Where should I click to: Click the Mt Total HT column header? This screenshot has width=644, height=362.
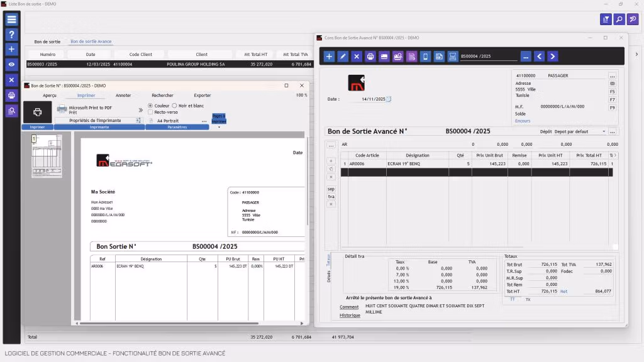[x=255, y=54]
